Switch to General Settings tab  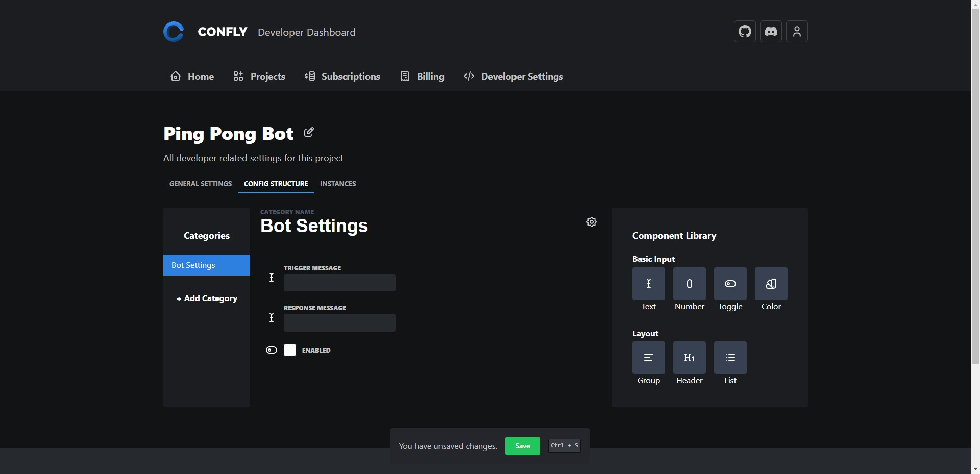(201, 184)
